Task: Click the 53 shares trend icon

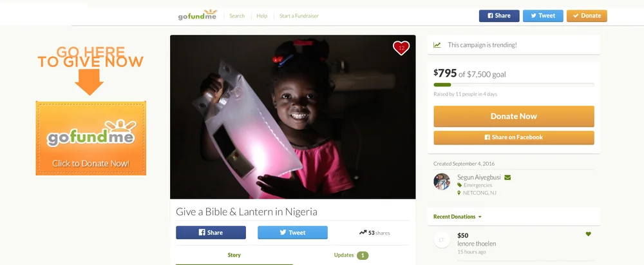Action: pyautogui.click(x=363, y=233)
